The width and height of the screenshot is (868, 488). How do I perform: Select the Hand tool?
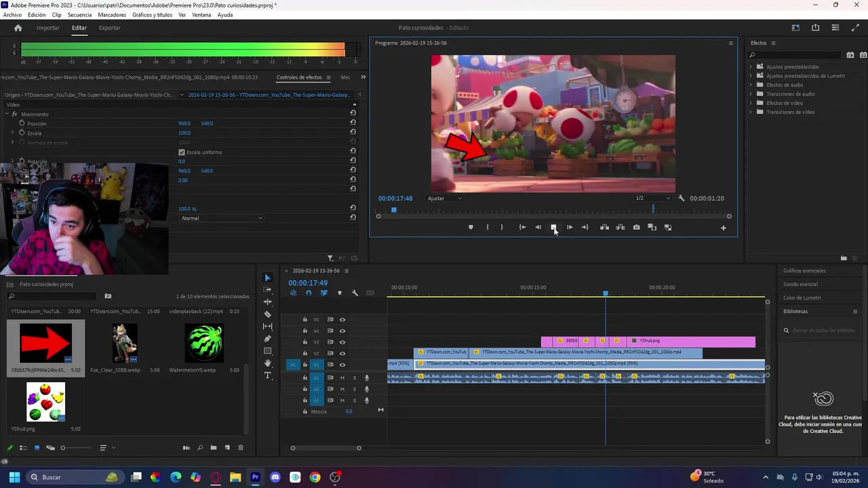click(267, 363)
